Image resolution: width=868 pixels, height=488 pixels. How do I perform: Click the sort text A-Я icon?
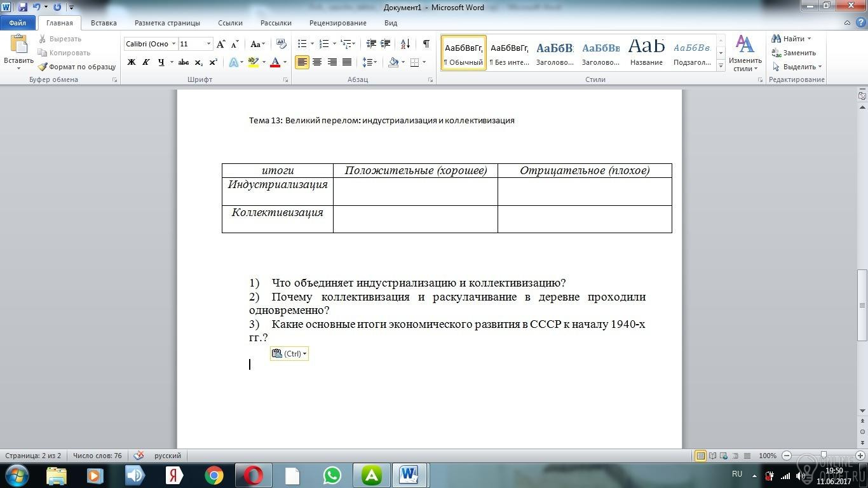tap(405, 44)
